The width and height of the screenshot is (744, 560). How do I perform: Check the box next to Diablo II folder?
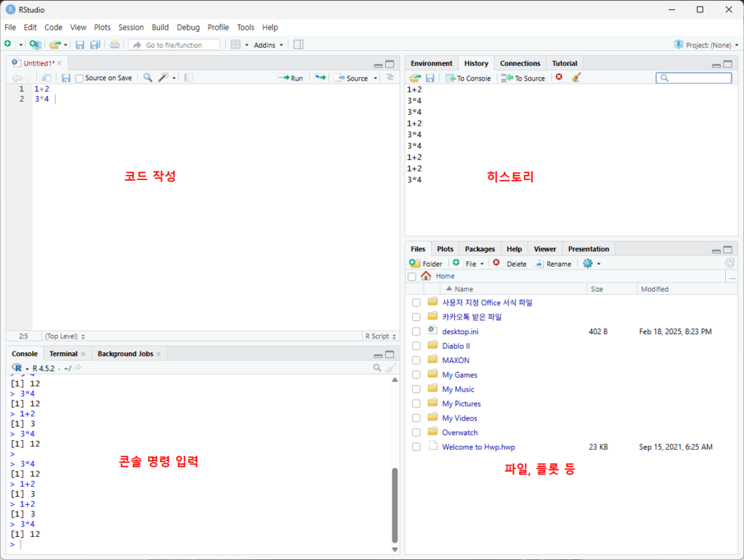click(x=416, y=346)
